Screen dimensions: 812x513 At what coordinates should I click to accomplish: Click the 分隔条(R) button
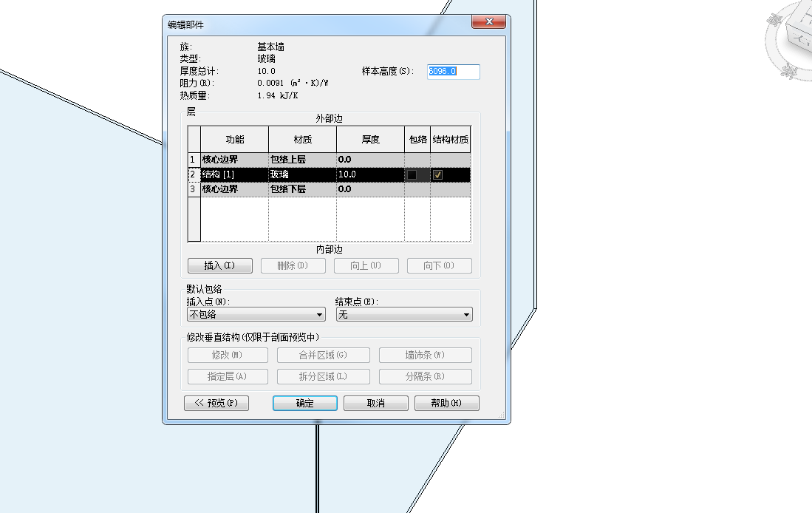pyautogui.click(x=425, y=376)
